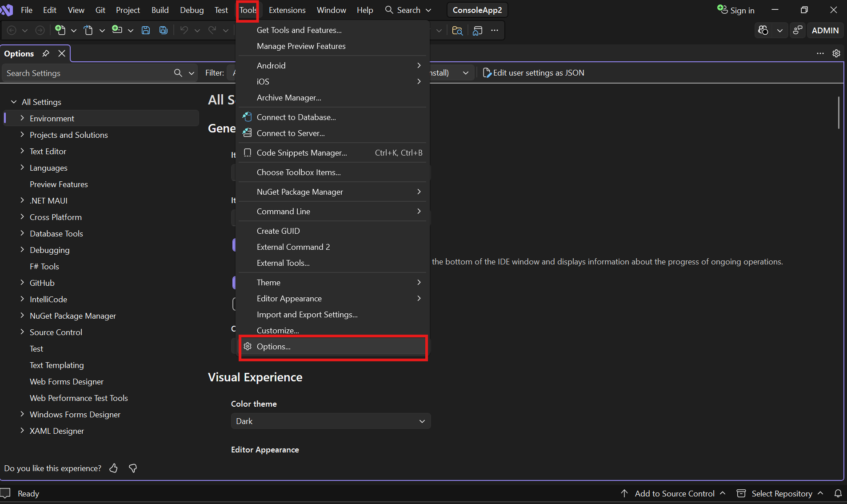Expand the Text Editor tree node
Screen dimensions: 847x504
click(x=22, y=151)
